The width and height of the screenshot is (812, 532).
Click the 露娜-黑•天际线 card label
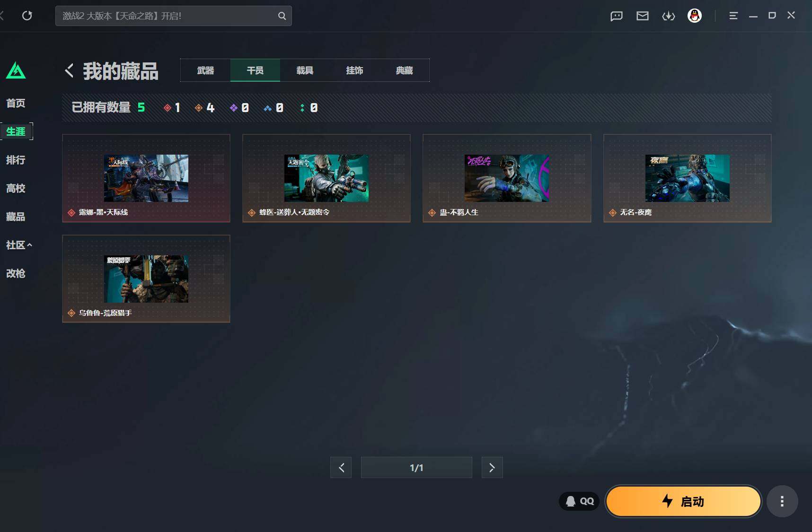(x=103, y=212)
